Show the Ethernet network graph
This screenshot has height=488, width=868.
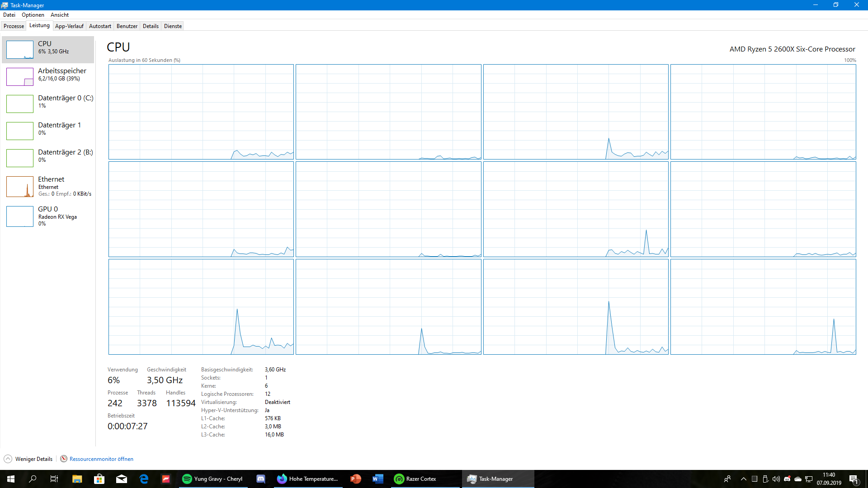point(20,187)
